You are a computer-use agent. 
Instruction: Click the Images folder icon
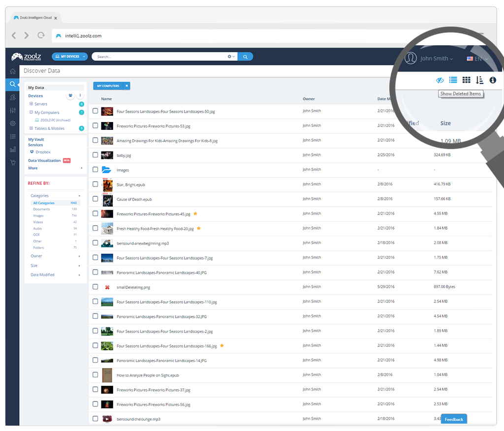[106, 170]
